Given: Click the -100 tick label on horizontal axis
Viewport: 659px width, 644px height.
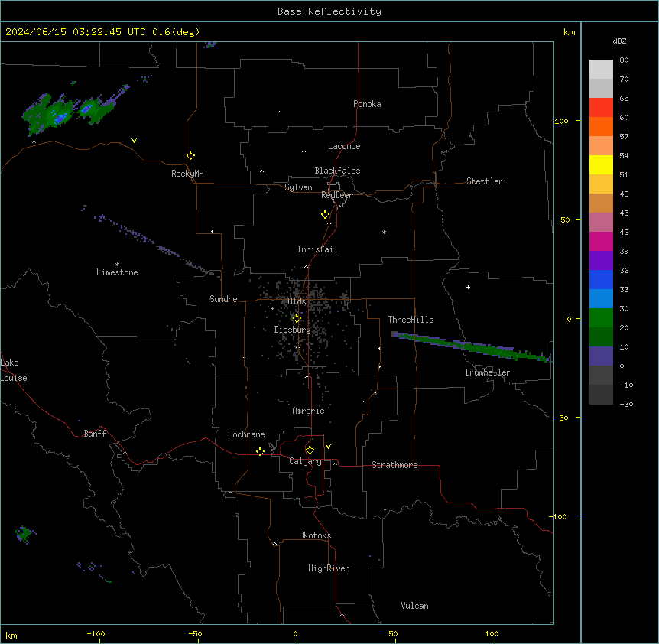Looking at the screenshot, I should click(x=96, y=633).
